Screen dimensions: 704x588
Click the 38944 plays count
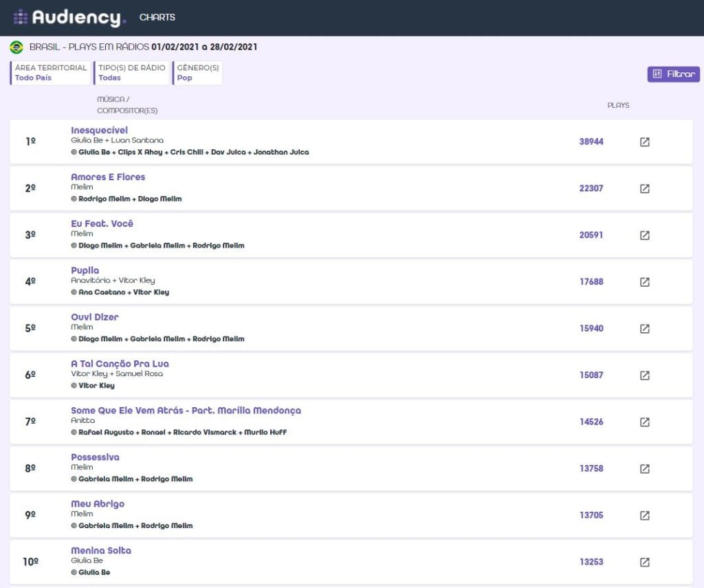click(591, 142)
